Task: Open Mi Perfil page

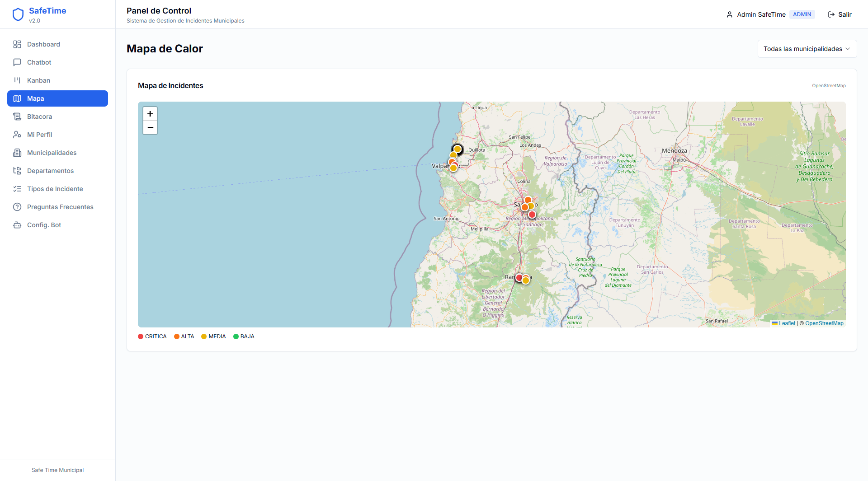Action: [57, 135]
